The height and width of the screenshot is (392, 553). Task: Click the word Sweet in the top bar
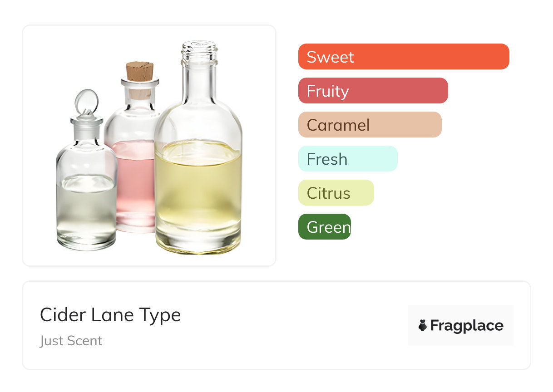[330, 57]
